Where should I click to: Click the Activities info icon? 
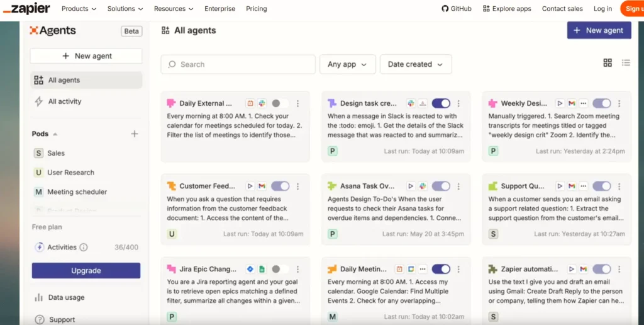coord(84,248)
